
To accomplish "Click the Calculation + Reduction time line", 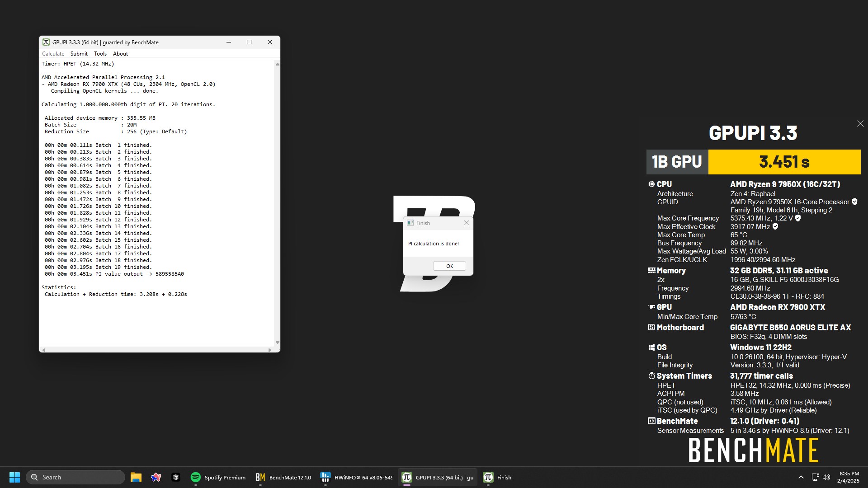I will [116, 294].
